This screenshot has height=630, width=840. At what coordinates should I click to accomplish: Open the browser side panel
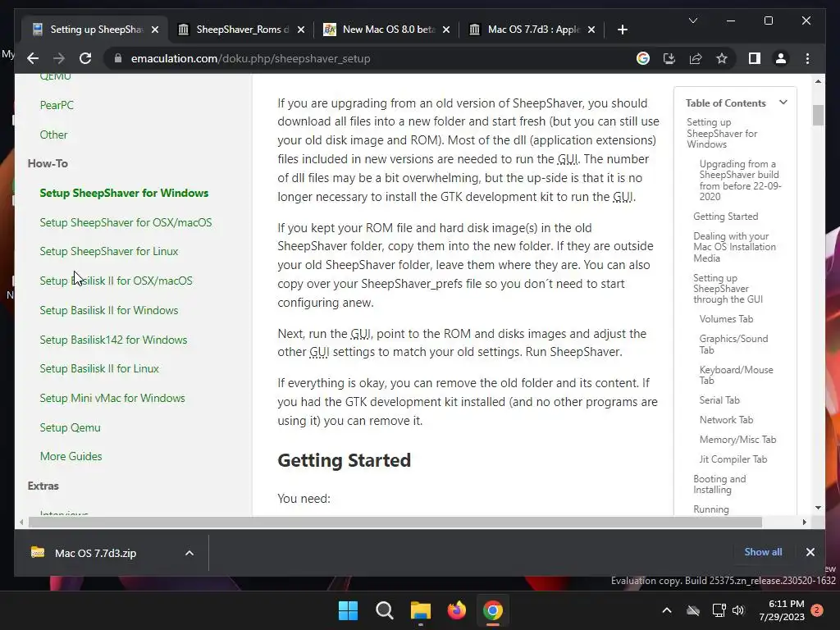755,58
